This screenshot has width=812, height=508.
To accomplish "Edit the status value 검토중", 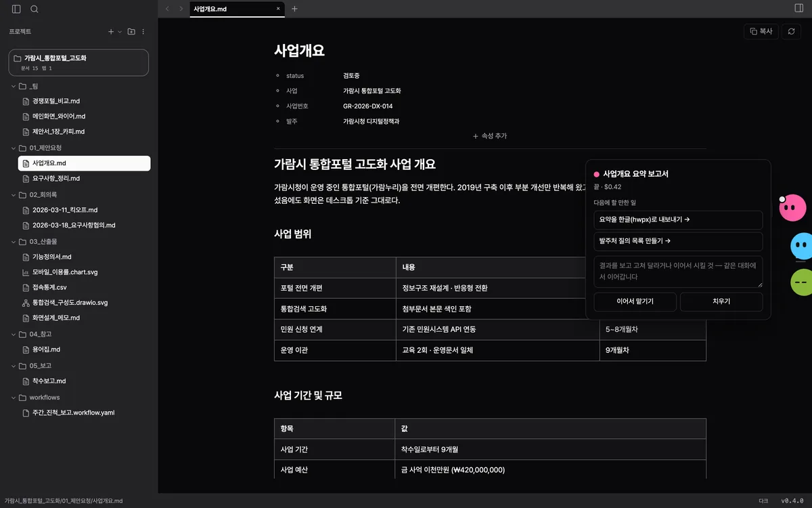I will (351, 76).
